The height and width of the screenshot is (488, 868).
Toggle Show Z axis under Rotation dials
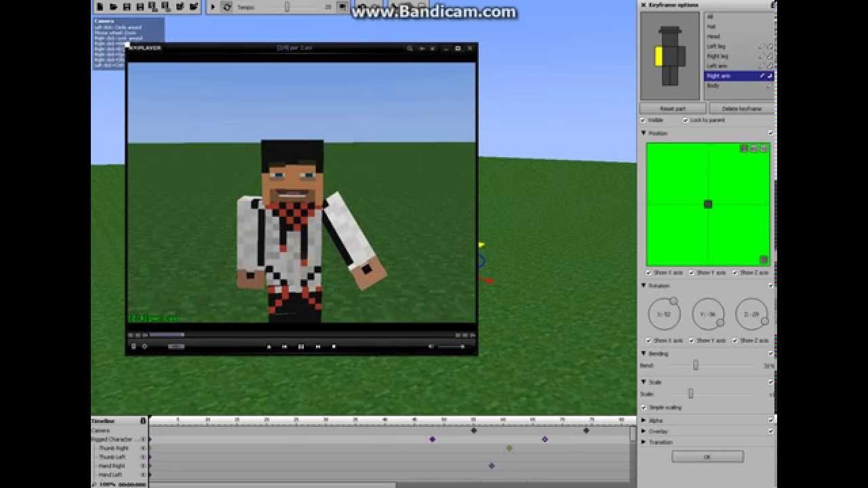pyautogui.click(x=734, y=340)
